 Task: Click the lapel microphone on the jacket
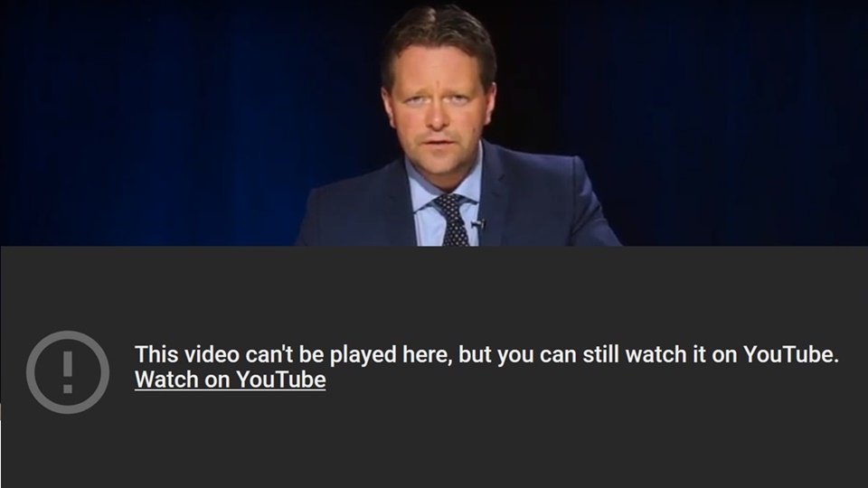coord(478,224)
